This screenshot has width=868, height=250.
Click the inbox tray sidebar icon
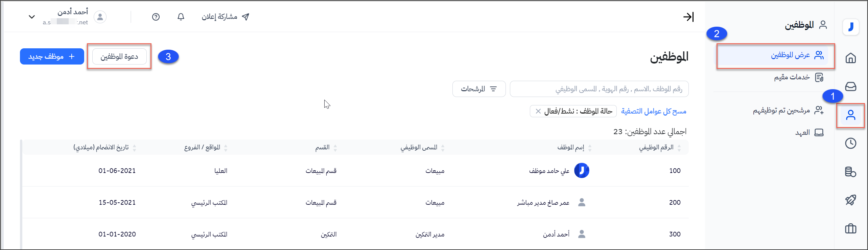pyautogui.click(x=850, y=87)
